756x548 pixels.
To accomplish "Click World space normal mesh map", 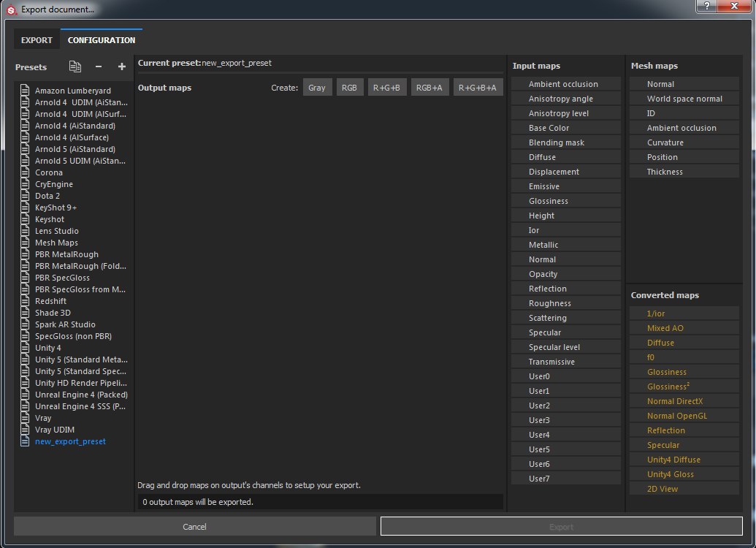I will point(684,99).
